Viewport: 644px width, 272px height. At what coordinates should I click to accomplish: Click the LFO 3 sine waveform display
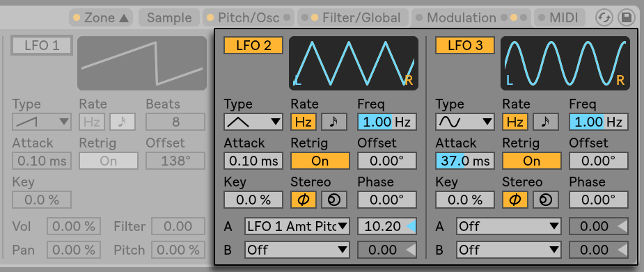pyautogui.click(x=565, y=63)
